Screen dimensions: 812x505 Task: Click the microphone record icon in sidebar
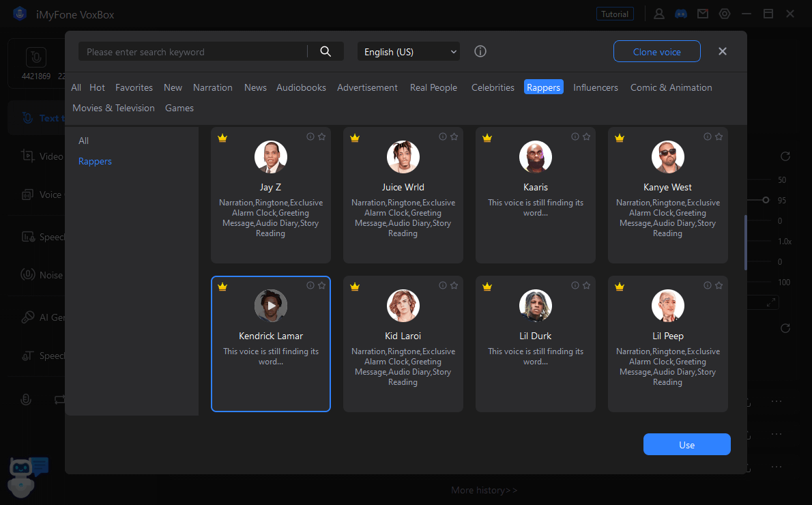pos(26,399)
